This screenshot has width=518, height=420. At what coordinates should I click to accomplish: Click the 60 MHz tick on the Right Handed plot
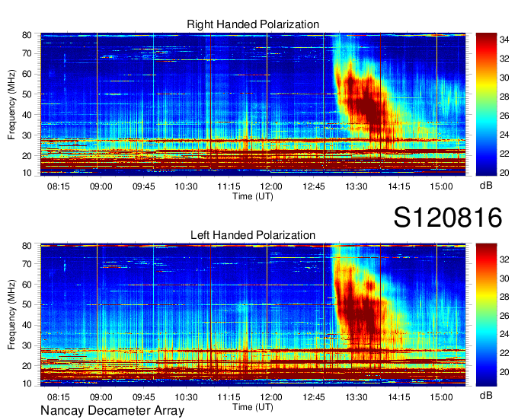27,74
